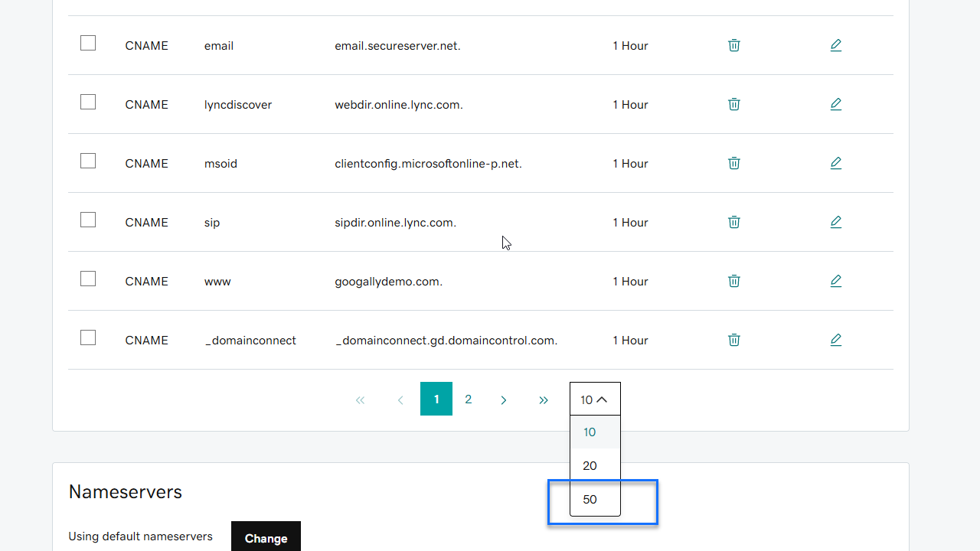This screenshot has width=980, height=551.
Task: Click the _domainconnect record name
Action: click(250, 341)
